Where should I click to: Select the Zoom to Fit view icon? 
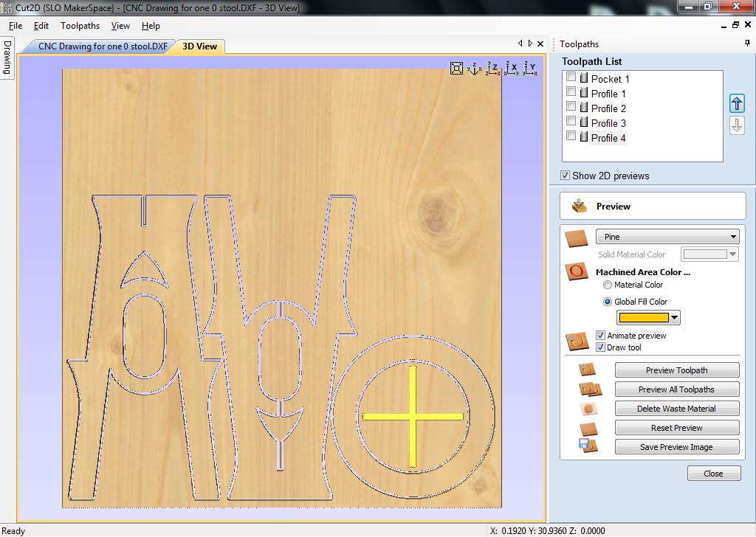(456, 68)
